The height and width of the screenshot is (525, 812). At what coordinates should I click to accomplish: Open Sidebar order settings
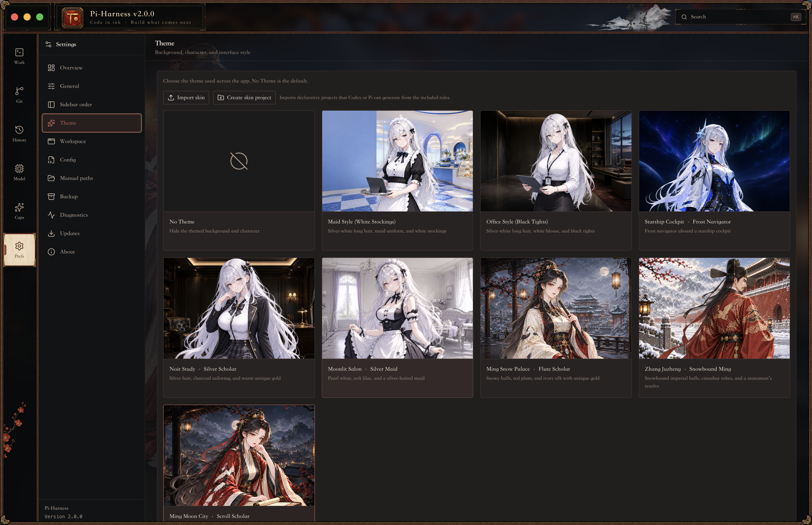pos(92,105)
